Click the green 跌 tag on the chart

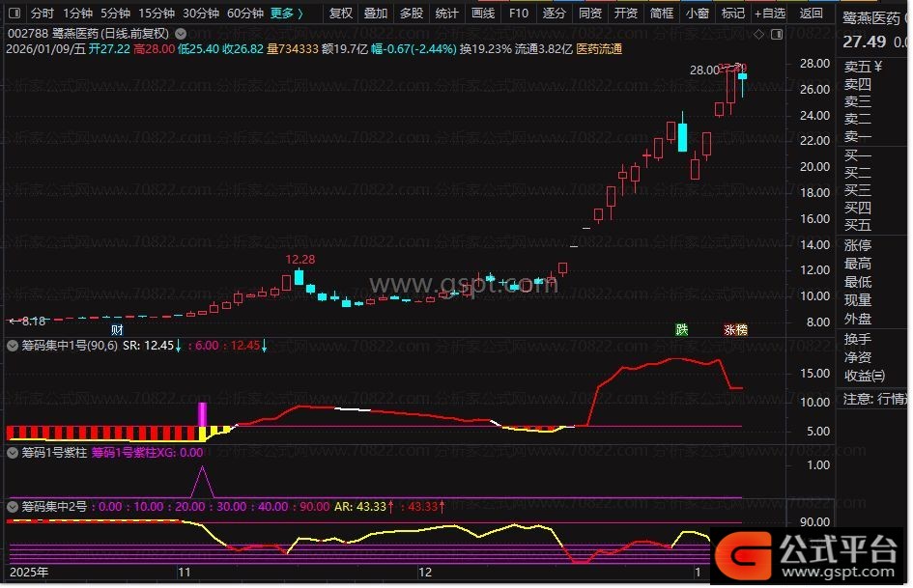click(x=682, y=329)
